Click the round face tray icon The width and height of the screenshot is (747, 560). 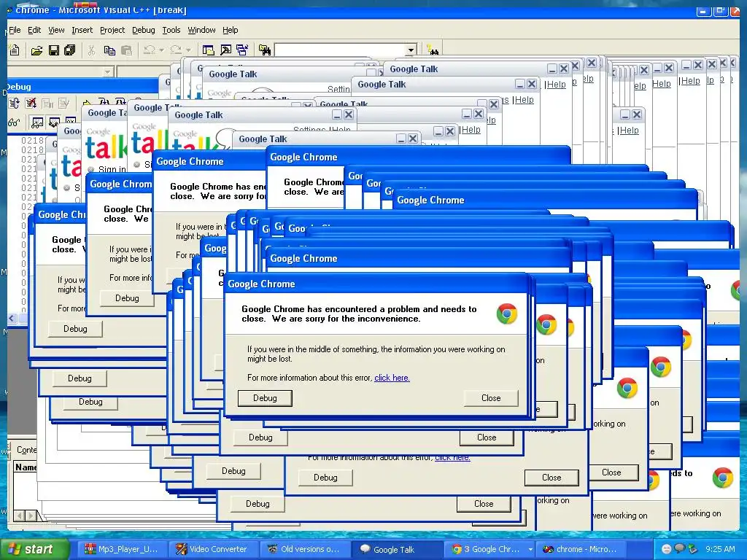click(667, 549)
